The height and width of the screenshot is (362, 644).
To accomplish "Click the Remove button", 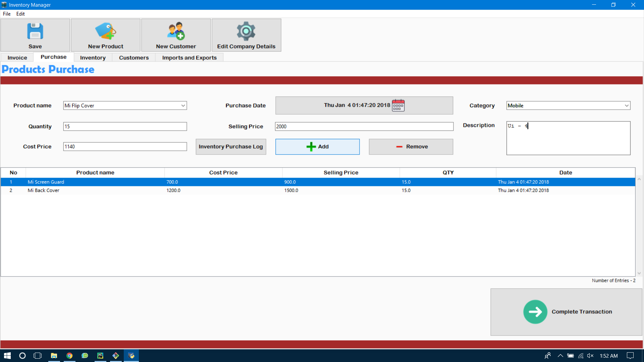I will pos(411,147).
